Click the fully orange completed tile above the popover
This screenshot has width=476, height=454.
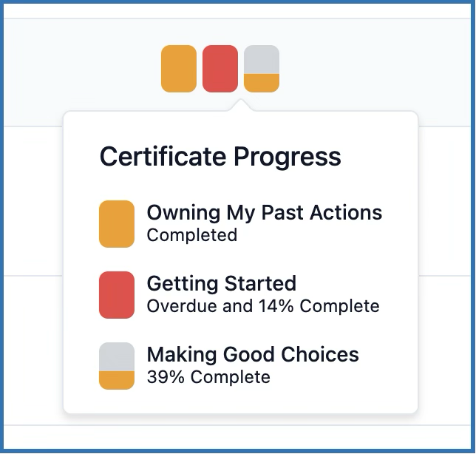[179, 69]
